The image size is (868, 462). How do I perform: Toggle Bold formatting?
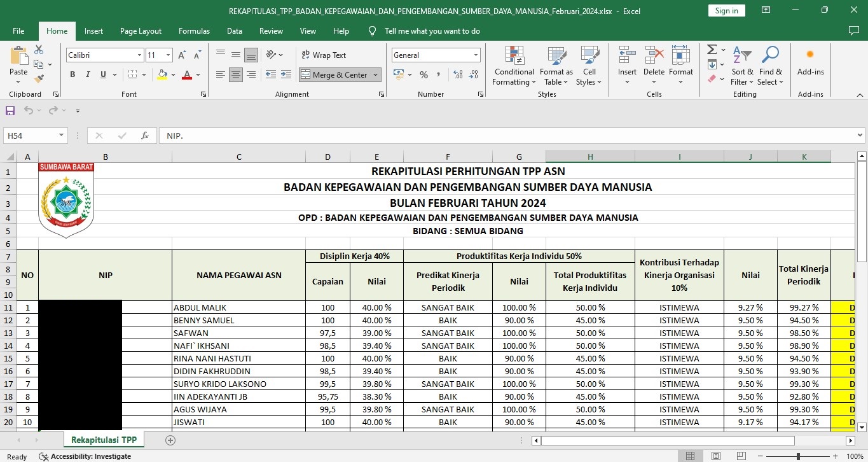point(72,74)
